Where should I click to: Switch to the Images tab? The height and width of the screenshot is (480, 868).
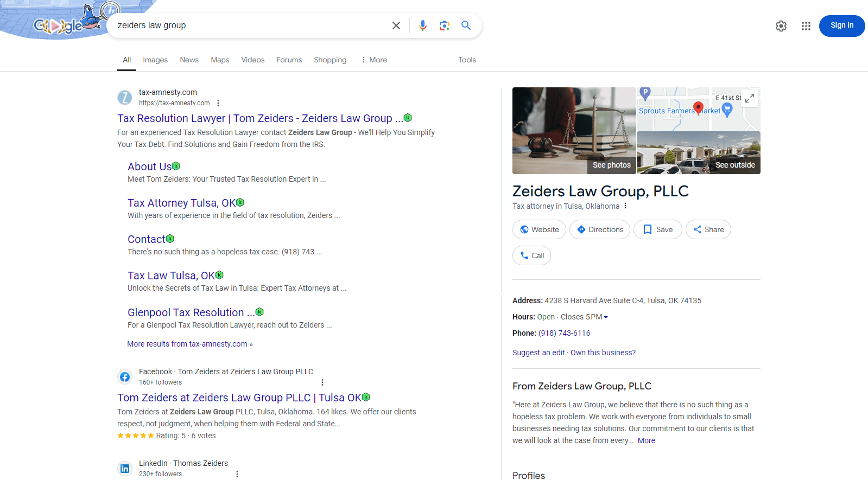(155, 60)
